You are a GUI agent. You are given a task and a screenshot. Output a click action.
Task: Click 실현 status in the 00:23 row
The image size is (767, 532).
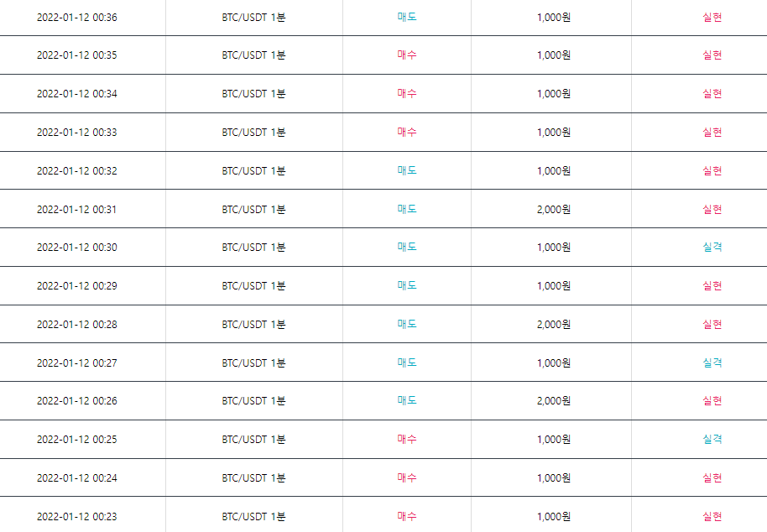coord(712,516)
